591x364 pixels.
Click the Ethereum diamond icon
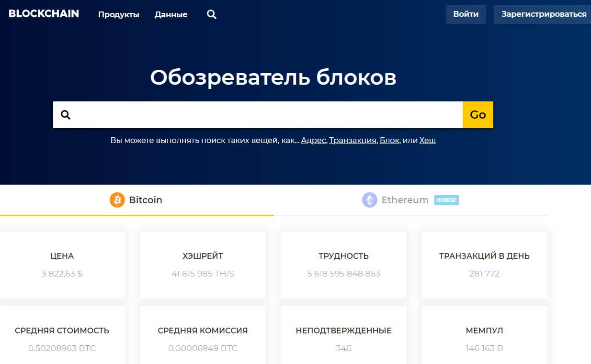point(370,200)
